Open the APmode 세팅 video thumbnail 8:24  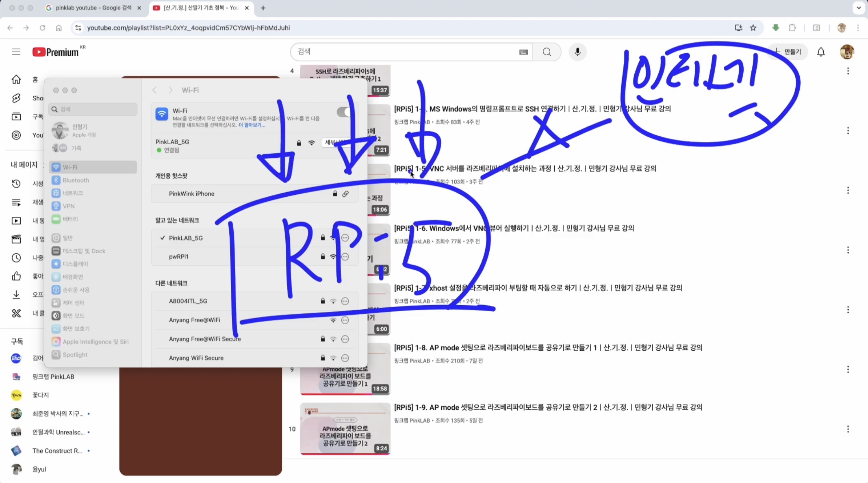[x=345, y=429]
